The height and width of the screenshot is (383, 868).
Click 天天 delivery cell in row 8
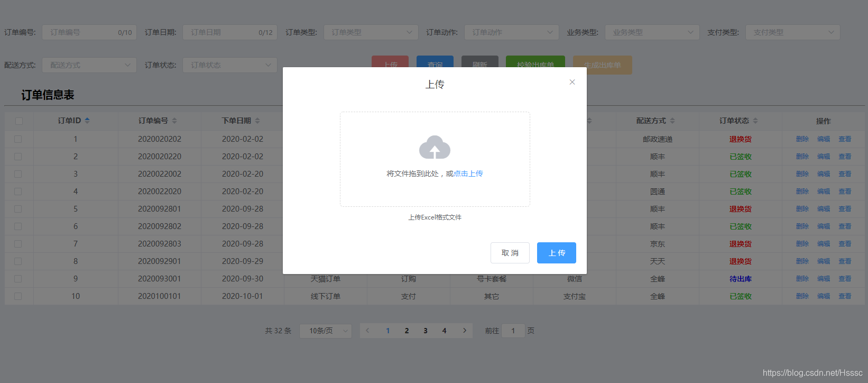(658, 261)
